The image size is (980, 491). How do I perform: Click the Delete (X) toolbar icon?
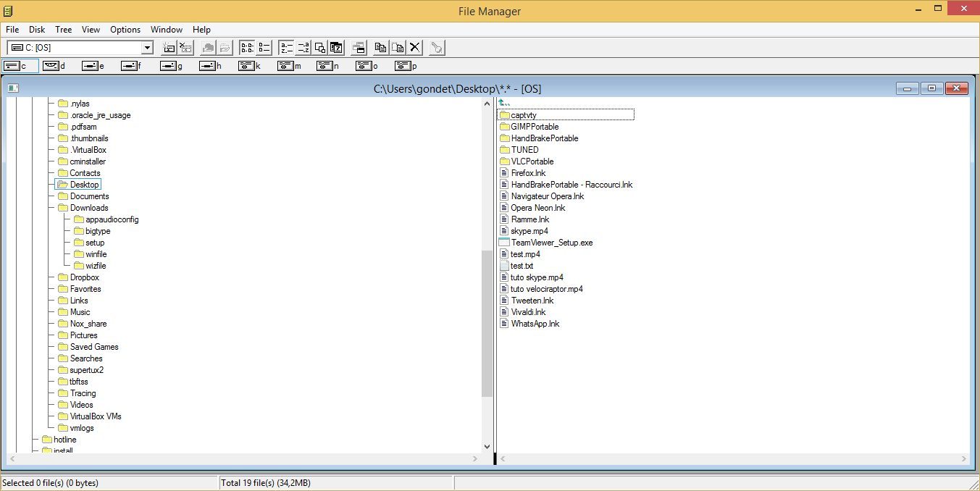(415, 48)
